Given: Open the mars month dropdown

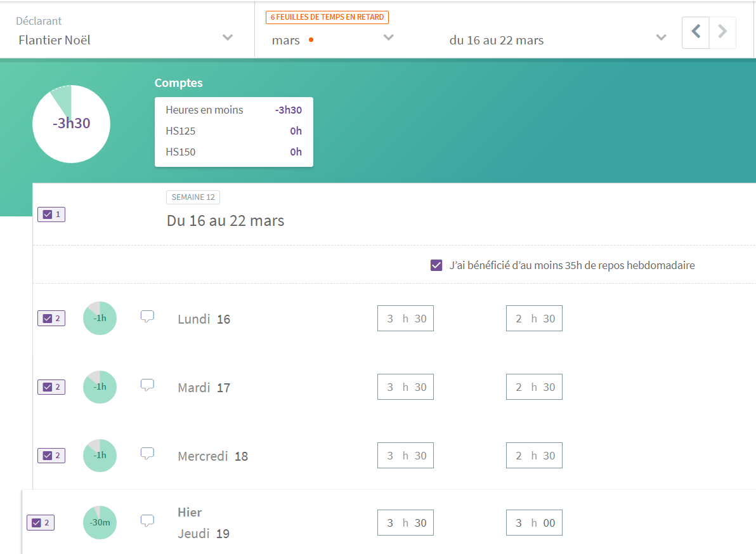Looking at the screenshot, I should pyautogui.click(x=389, y=38).
